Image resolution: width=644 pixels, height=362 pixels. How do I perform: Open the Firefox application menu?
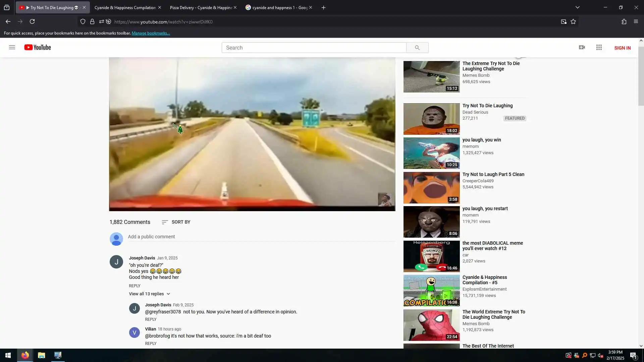(x=636, y=21)
